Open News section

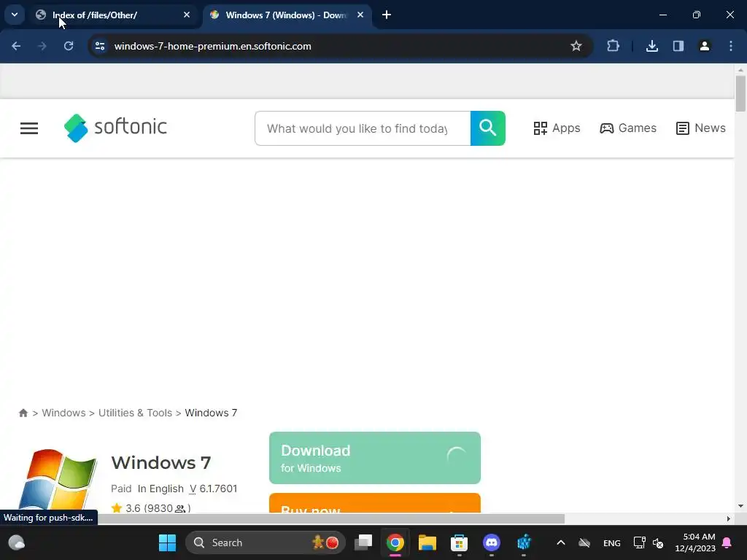pyautogui.click(x=701, y=128)
